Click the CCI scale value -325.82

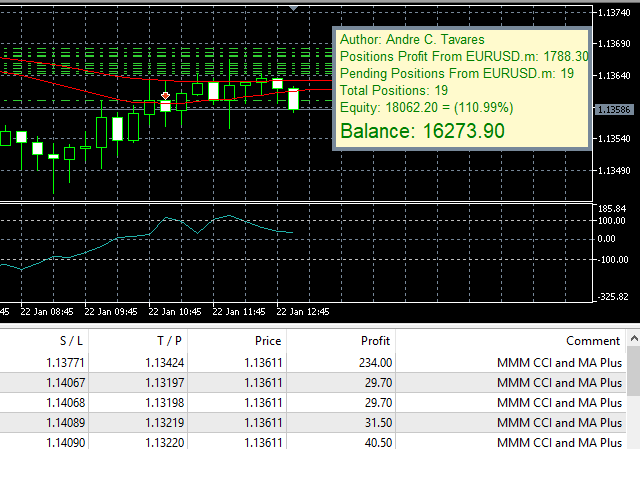point(613,297)
